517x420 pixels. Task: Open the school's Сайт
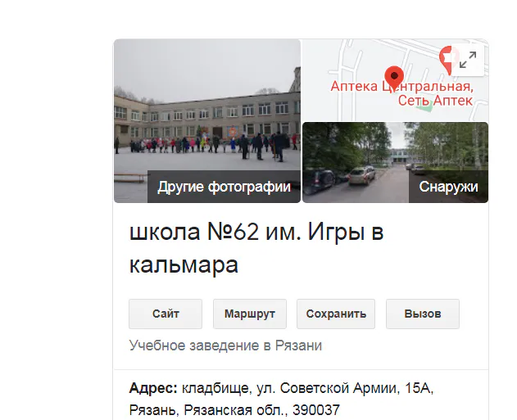166,314
